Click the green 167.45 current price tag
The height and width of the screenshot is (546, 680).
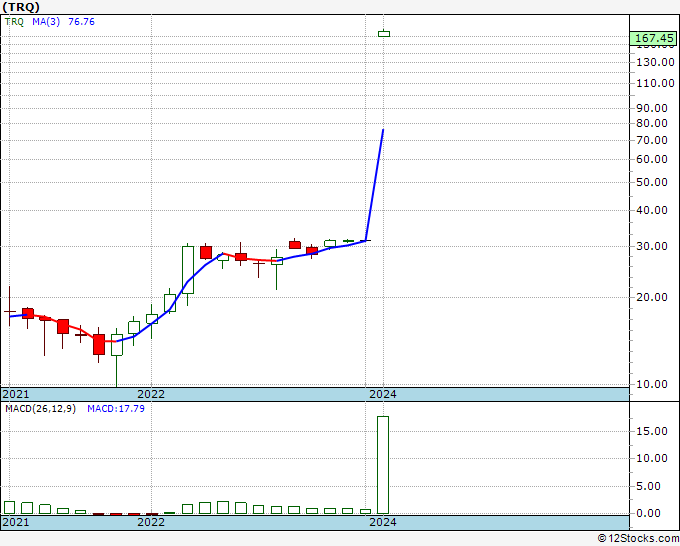point(654,38)
